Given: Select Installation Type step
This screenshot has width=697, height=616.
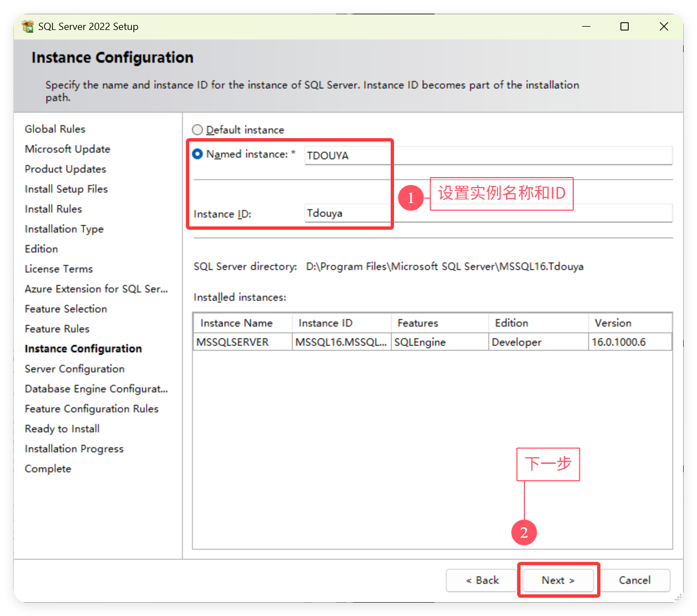Looking at the screenshot, I should pos(64,229).
